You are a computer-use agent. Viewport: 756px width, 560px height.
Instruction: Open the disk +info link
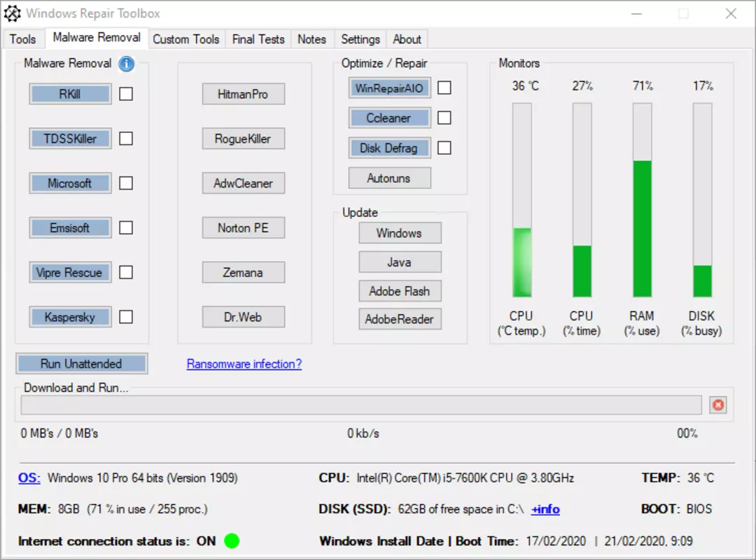[545, 509]
